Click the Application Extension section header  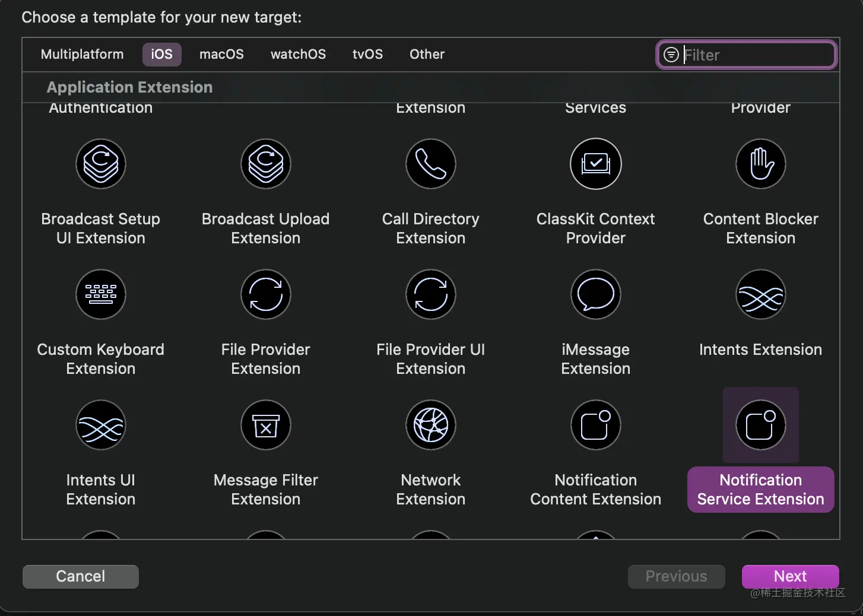tap(129, 87)
